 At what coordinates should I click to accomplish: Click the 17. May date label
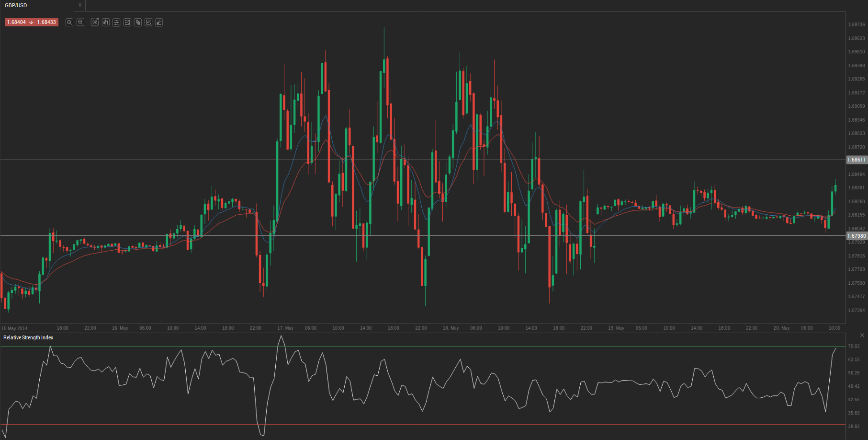click(x=285, y=328)
